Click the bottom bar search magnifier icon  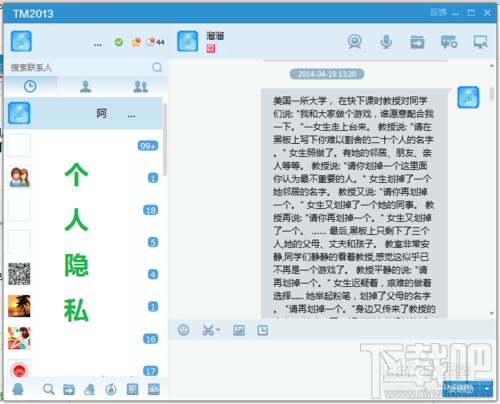49,389
